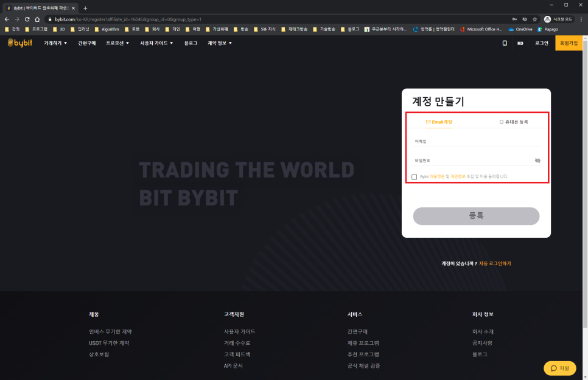The image size is (588, 380).
Task: Open the 3D bookmark folder
Action: pyautogui.click(x=59, y=29)
